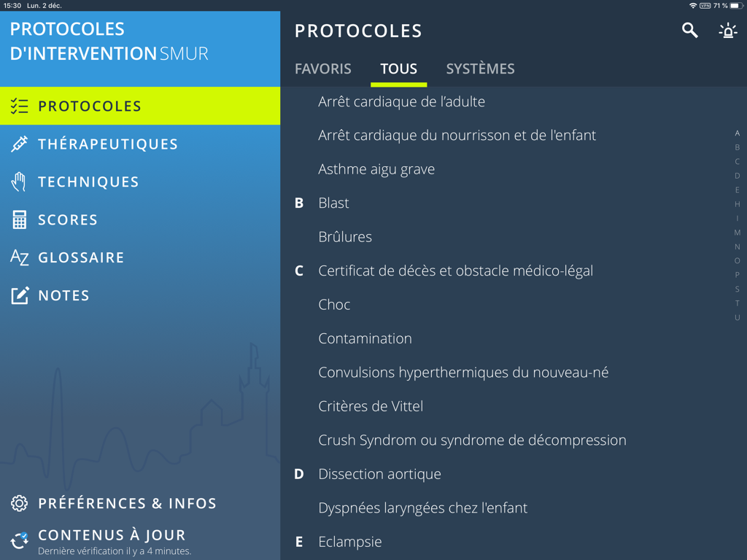
Task: Jump to letter S in alphabet index
Action: click(737, 289)
